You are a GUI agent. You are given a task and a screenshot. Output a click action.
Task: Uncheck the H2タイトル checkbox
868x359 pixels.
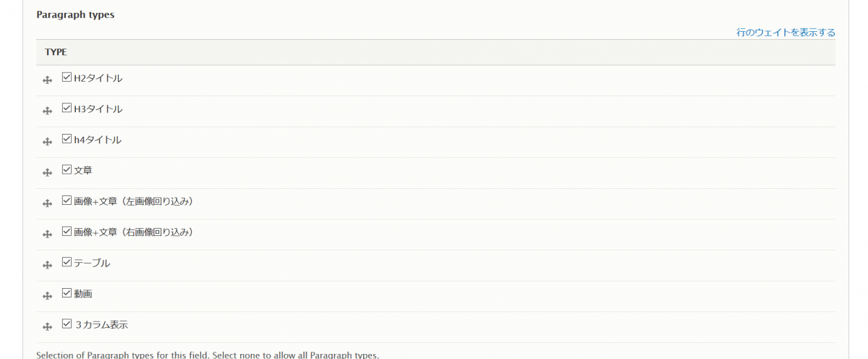[67, 77]
